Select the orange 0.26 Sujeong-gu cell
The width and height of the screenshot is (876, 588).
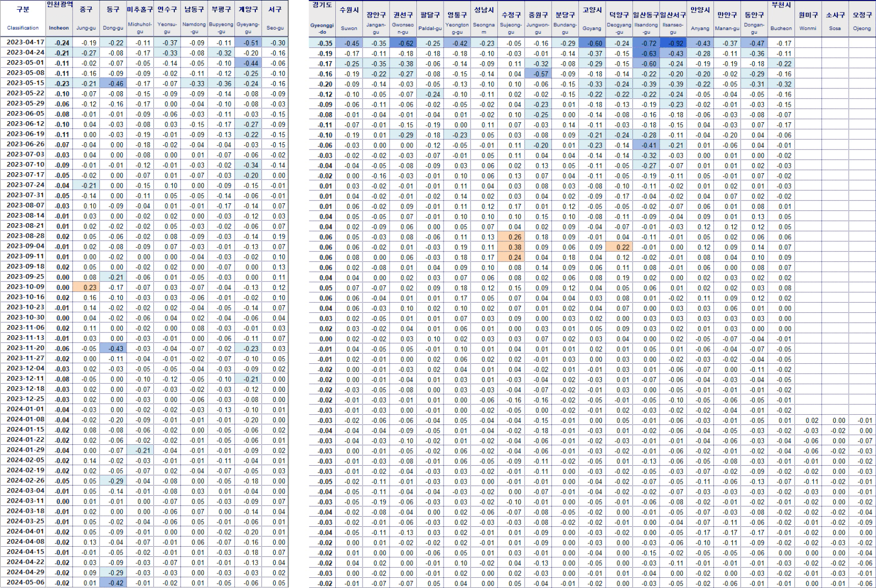511,237
